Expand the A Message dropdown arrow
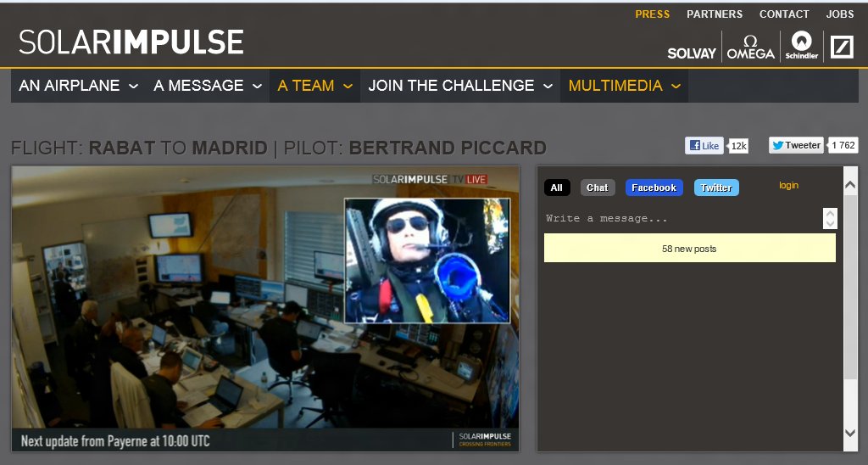This screenshot has width=868, height=465. pyautogui.click(x=258, y=87)
